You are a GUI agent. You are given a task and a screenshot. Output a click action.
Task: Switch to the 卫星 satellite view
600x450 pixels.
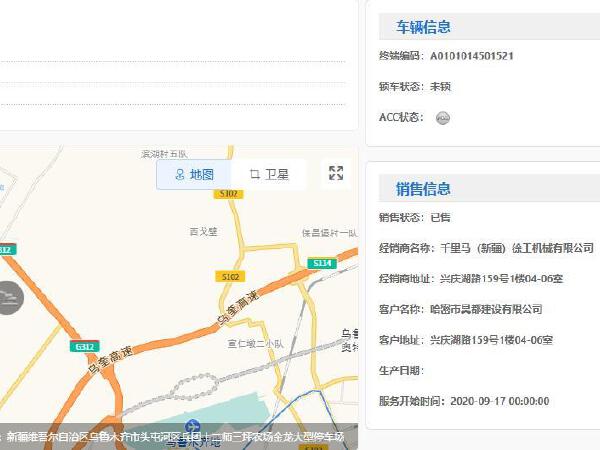pyautogui.click(x=269, y=174)
